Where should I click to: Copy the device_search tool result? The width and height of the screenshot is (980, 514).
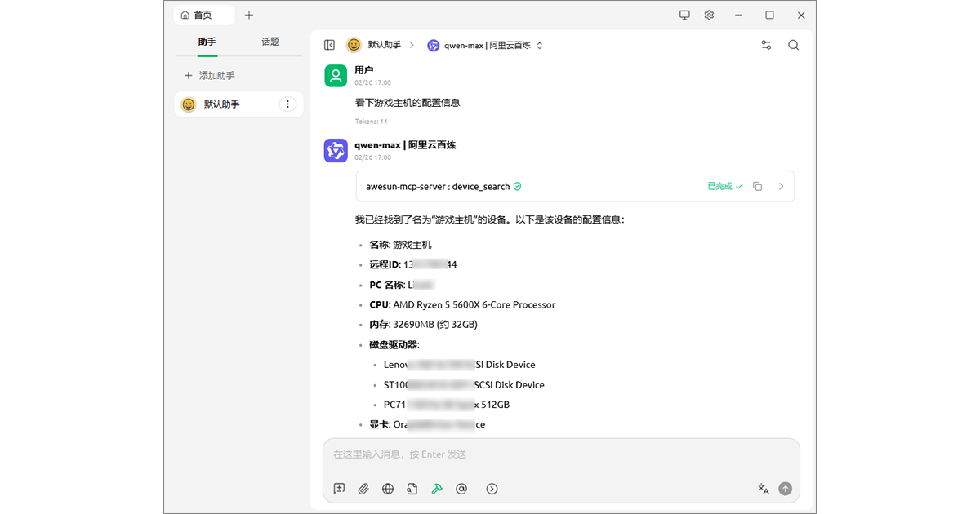[757, 186]
